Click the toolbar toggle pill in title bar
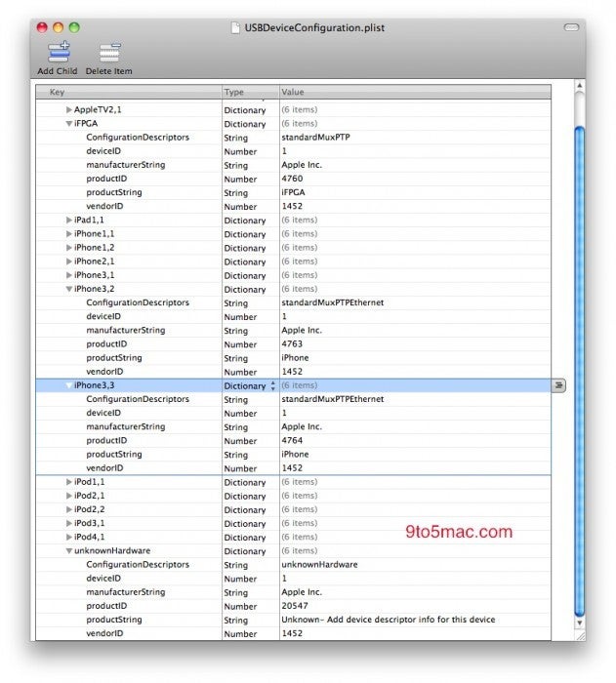Viewport: 616px width, 683px height. click(x=571, y=27)
